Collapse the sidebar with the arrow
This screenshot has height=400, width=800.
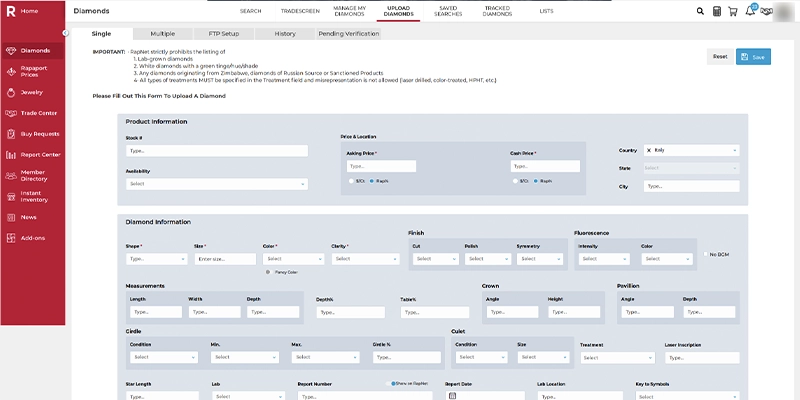pyautogui.click(x=65, y=33)
